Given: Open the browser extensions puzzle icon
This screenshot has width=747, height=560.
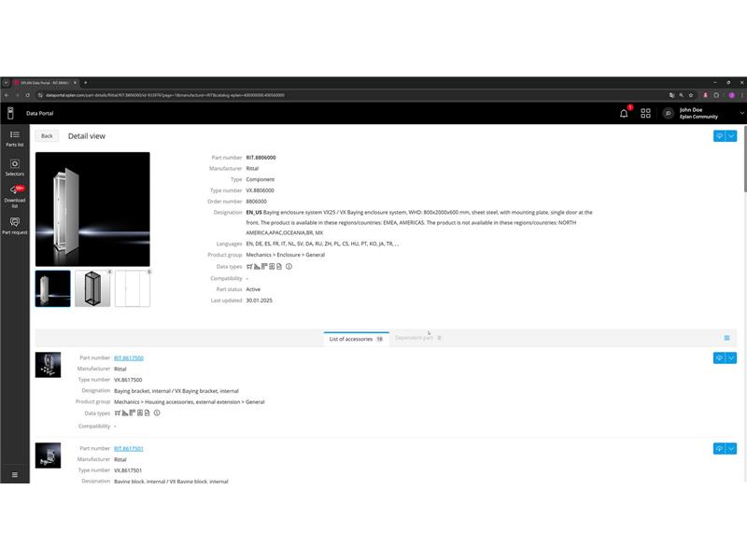Looking at the screenshot, I should (716, 95).
